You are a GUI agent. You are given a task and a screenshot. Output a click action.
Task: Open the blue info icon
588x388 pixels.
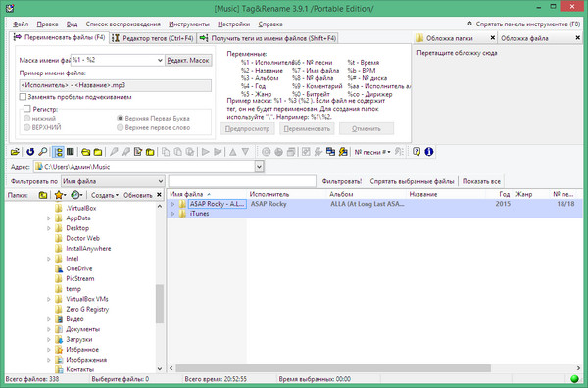click(429, 152)
